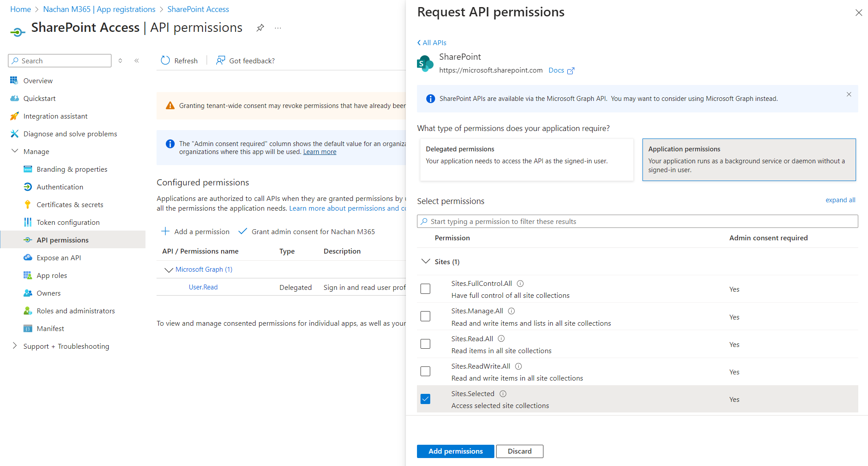
Task: Collapse the Sites permissions group
Action: coord(426,261)
